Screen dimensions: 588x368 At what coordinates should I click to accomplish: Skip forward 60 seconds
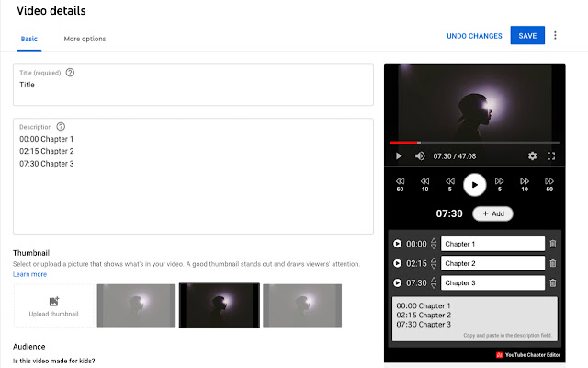click(549, 185)
